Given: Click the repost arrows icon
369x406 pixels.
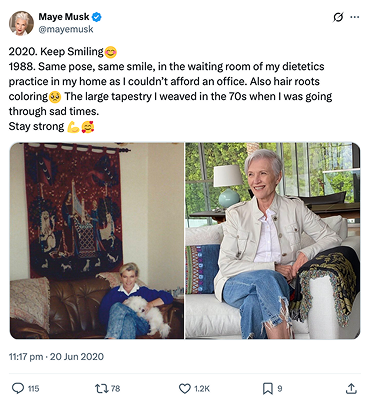Looking at the screenshot, I should [101, 388].
